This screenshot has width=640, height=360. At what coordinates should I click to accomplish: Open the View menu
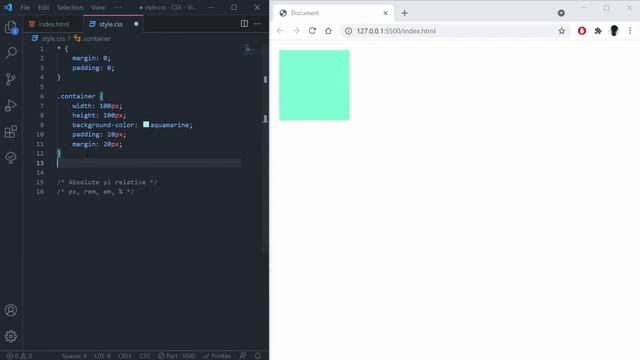point(98,7)
